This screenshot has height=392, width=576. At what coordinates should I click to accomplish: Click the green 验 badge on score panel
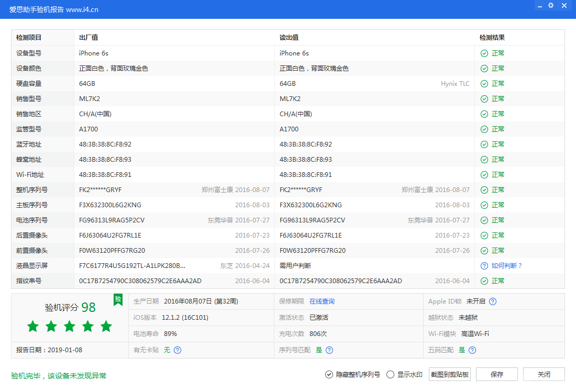118,299
